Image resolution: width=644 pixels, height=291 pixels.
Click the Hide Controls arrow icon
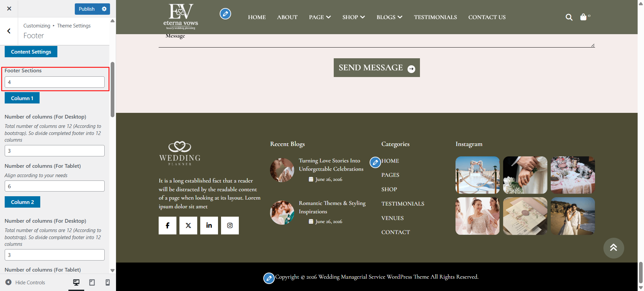[8, 282]
